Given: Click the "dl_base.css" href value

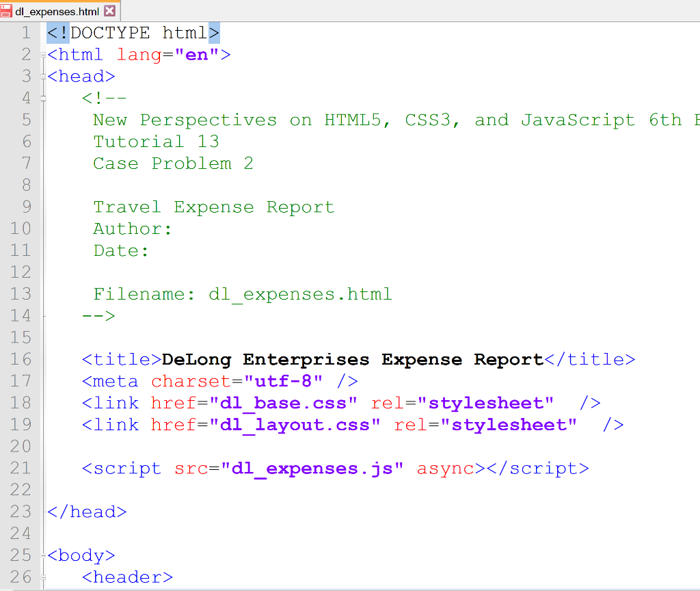Looking at the screenshot, I should [283, 404].
